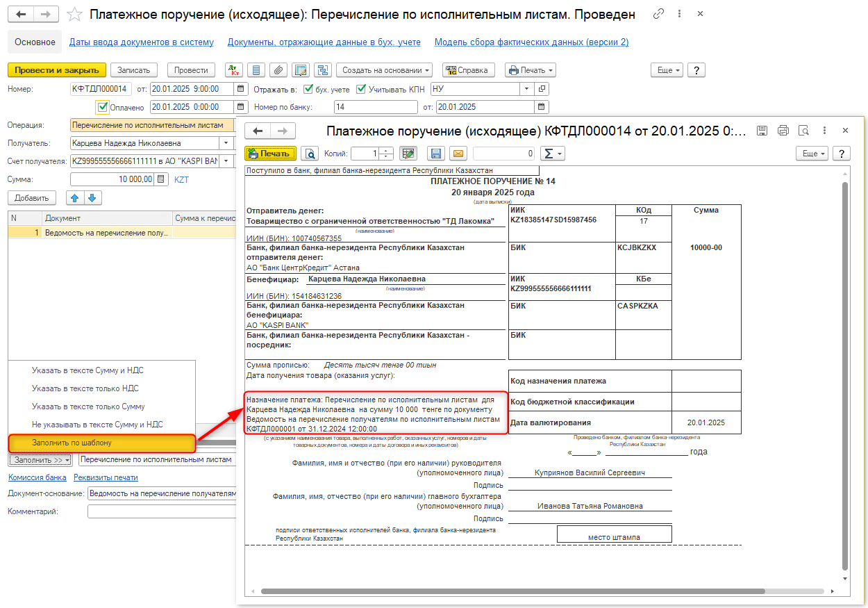Open the Получатель dropdown list
This screenshot has height=608, width=868.
[x=226, y=143]
